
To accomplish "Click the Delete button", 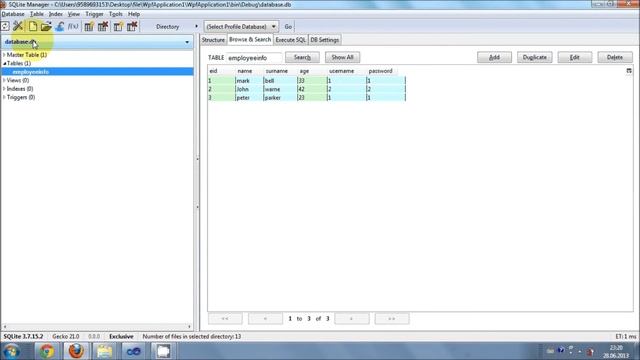I will click(x=615, y=58).
